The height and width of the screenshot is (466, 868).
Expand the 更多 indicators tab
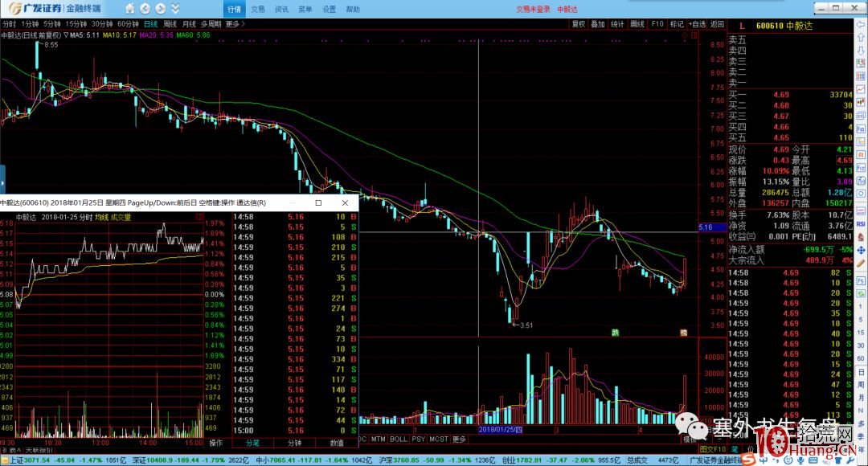tap(459, 439)
